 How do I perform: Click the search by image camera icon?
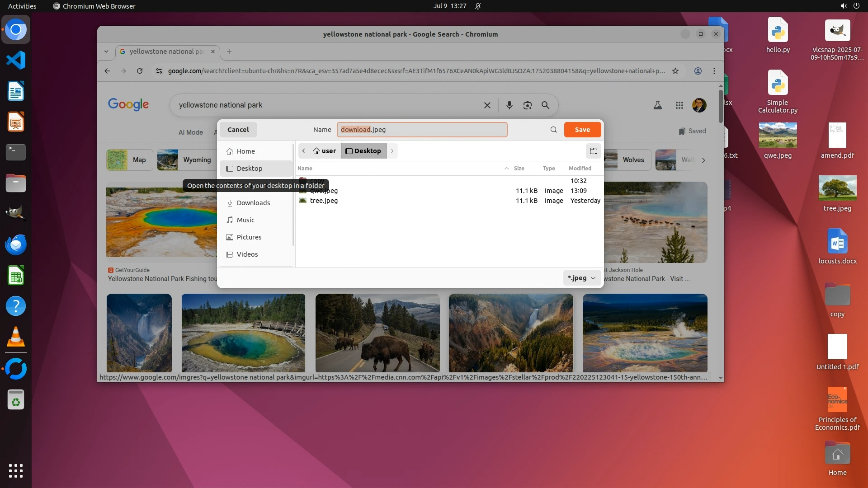click(527, 105)
